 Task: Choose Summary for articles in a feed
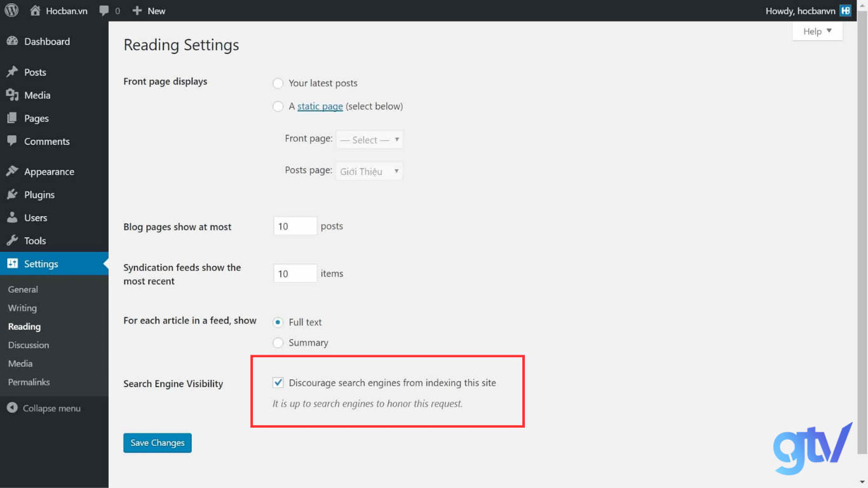click(x=278, y=342)
